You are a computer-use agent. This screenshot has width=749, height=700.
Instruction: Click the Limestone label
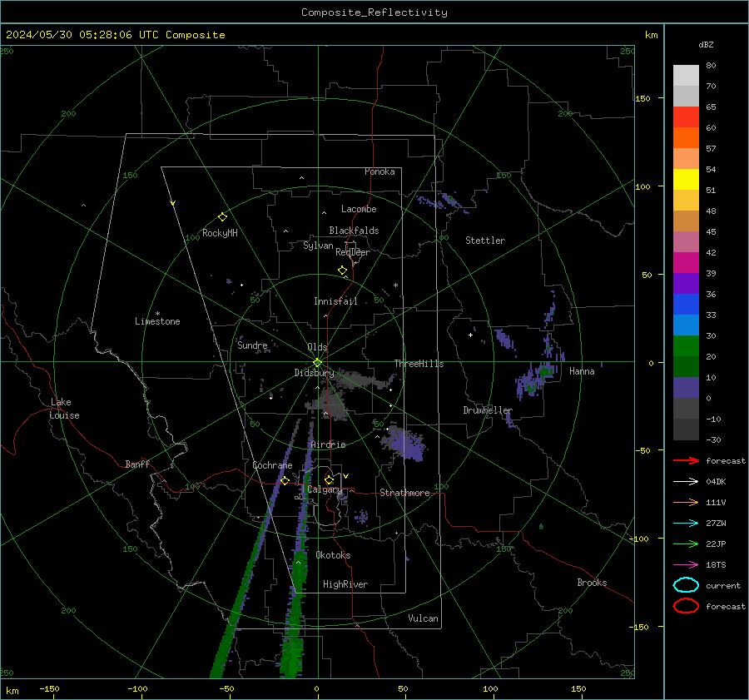[157, 321]
